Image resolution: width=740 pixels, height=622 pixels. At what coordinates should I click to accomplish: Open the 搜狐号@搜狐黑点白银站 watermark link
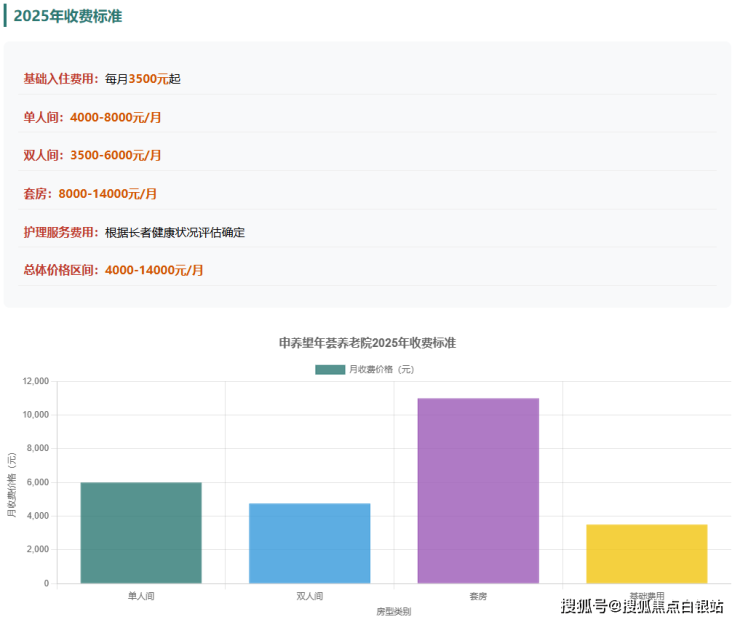pos(642,605)
